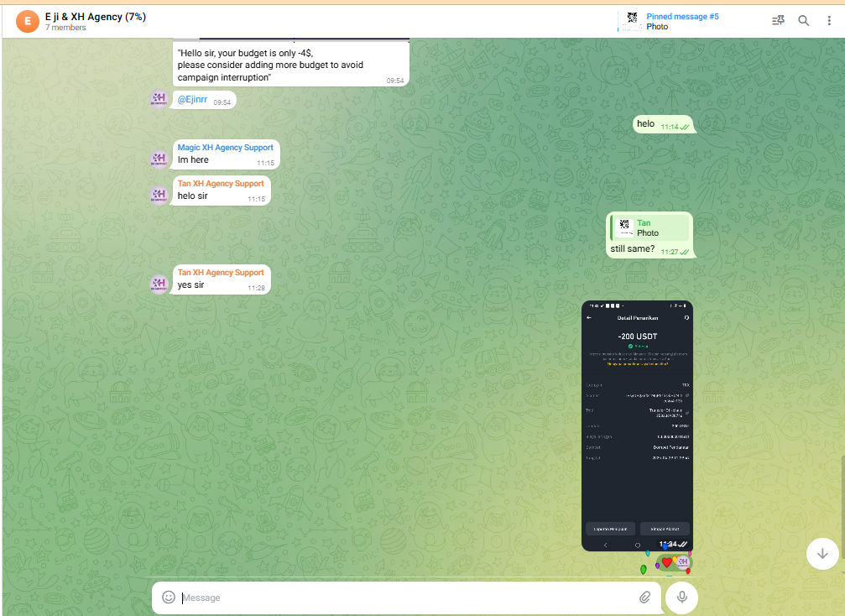Show the pinned messages list icon
845x616 pixels.
click(x=778, y=21)
